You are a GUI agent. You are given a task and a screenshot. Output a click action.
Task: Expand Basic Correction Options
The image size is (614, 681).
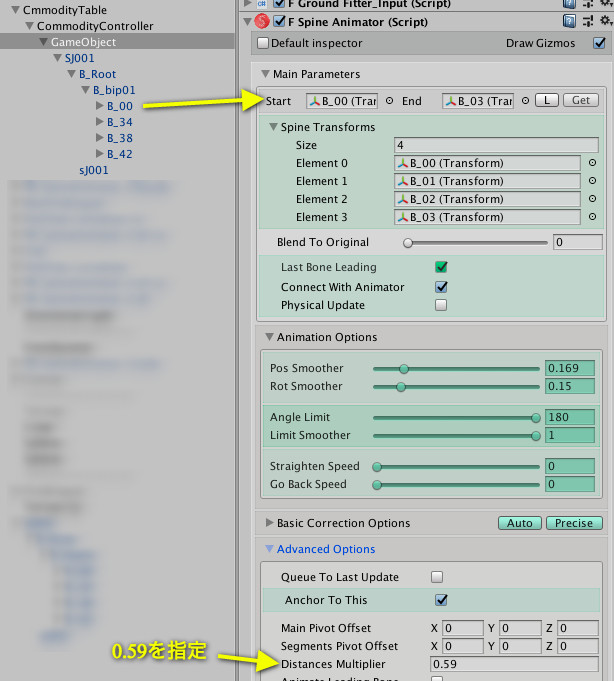269,522
